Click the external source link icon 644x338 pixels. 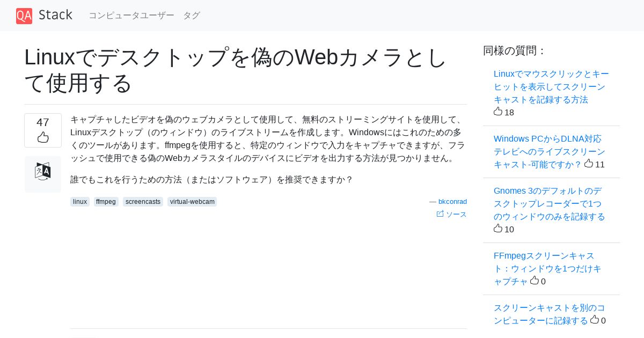[x=440, y=214]
